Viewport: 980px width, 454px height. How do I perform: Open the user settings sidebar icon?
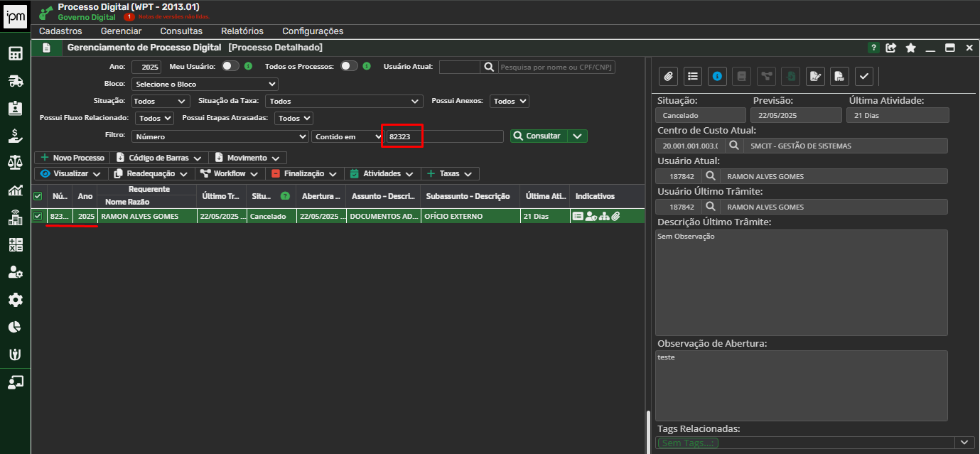(16, 272)
